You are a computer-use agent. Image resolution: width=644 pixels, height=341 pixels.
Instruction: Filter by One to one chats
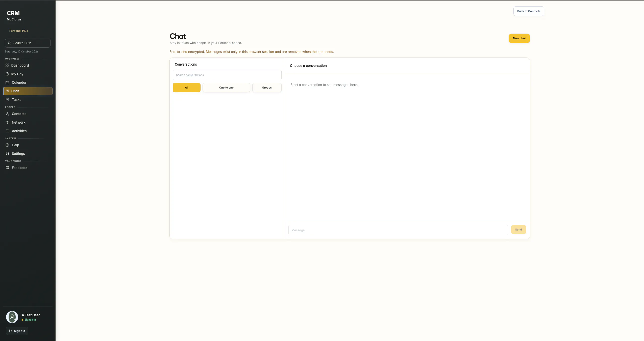(226, 88)
